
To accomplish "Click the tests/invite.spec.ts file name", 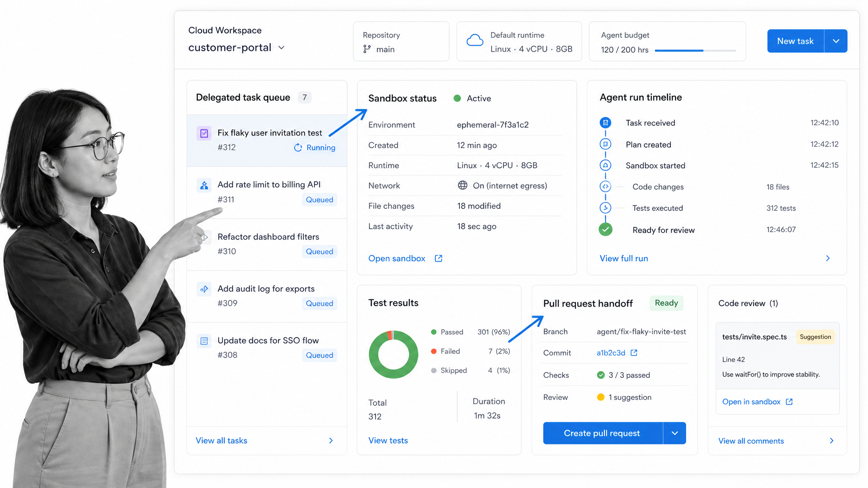I will click(754, 337).
